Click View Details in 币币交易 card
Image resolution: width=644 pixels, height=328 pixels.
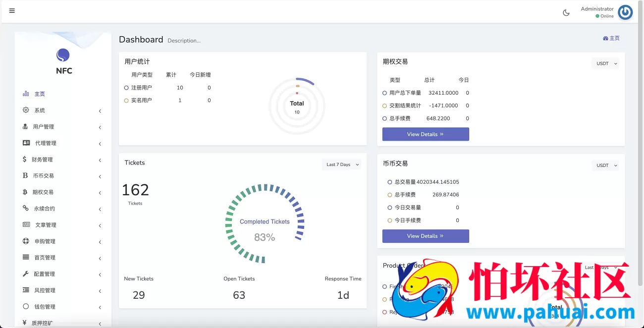coord(426,236)
